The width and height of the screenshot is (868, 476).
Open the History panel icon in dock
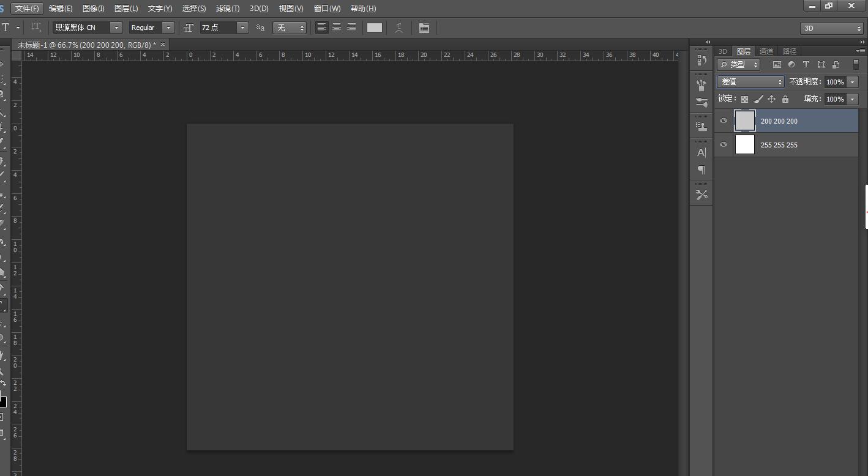[x=702, y=60]
